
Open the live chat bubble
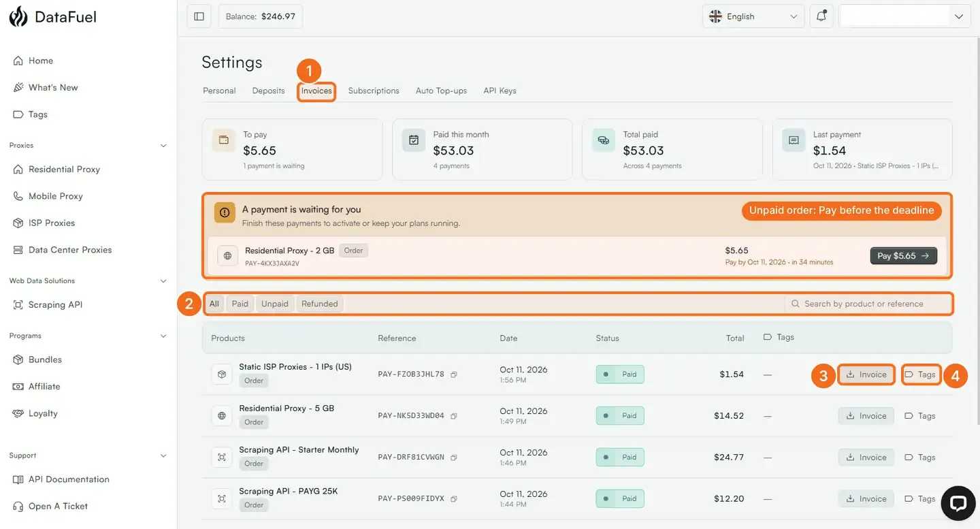tap(958, 503)
